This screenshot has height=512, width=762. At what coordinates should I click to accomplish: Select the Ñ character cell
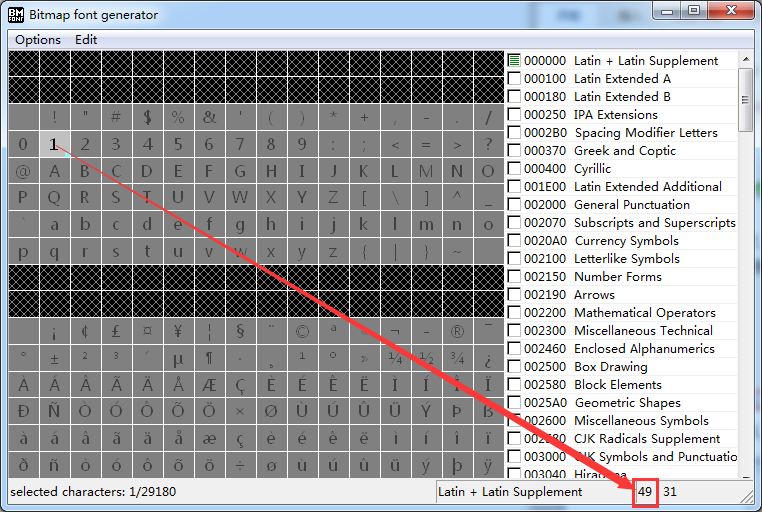pyautogui.click(x=54, y=412)
